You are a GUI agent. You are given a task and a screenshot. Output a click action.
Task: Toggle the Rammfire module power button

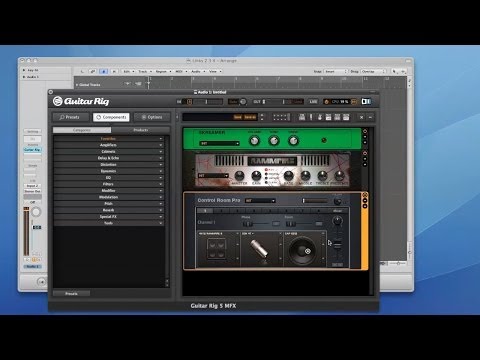365,153
